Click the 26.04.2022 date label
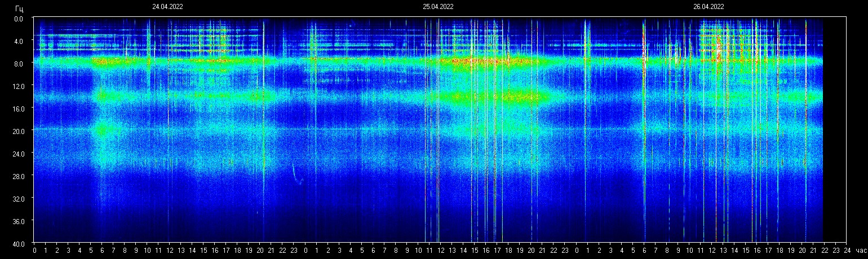 point(708,7)
